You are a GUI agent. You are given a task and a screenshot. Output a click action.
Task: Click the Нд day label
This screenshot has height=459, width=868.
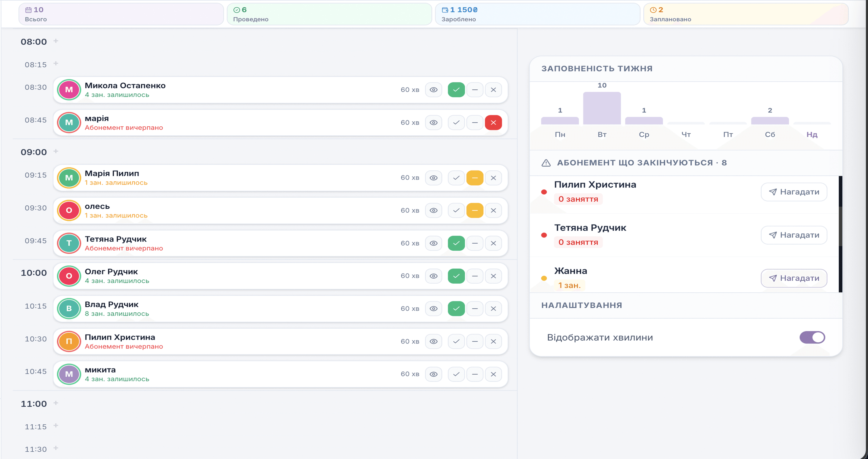(x=812, y=135)
